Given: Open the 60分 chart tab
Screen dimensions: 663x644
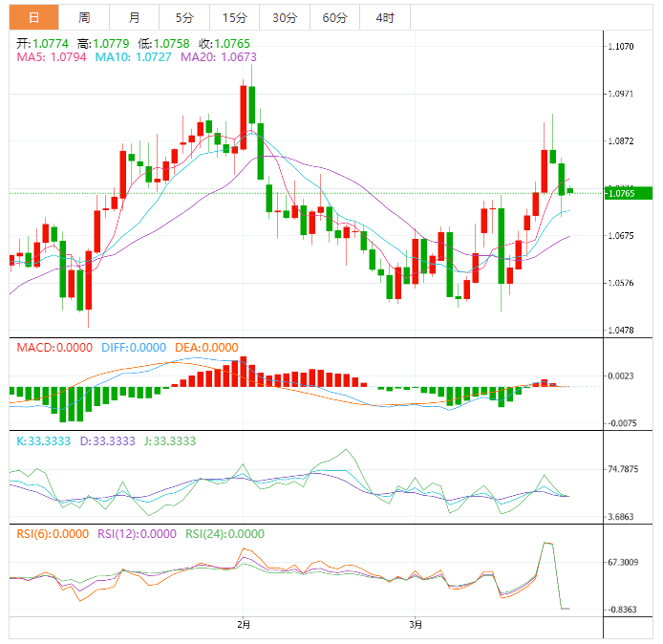Looking at the screenshot, I should [x=334, y=17].
